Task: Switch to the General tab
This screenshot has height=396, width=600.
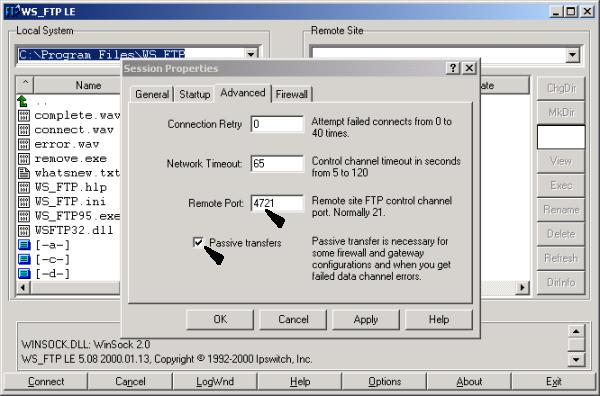Action: [x=152, y=94]
